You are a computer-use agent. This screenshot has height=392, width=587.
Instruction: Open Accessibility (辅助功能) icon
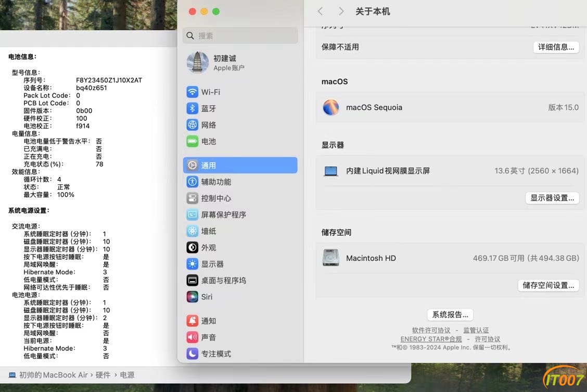tap(192, 182)
